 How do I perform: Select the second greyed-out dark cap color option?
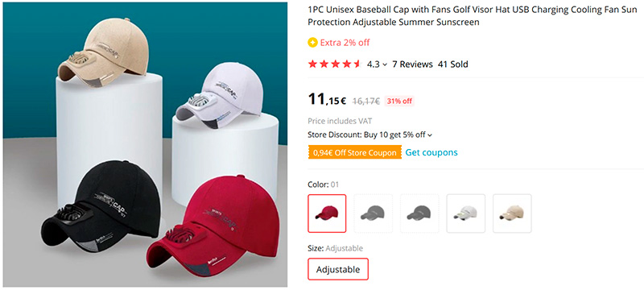click(x=419, y=213)
